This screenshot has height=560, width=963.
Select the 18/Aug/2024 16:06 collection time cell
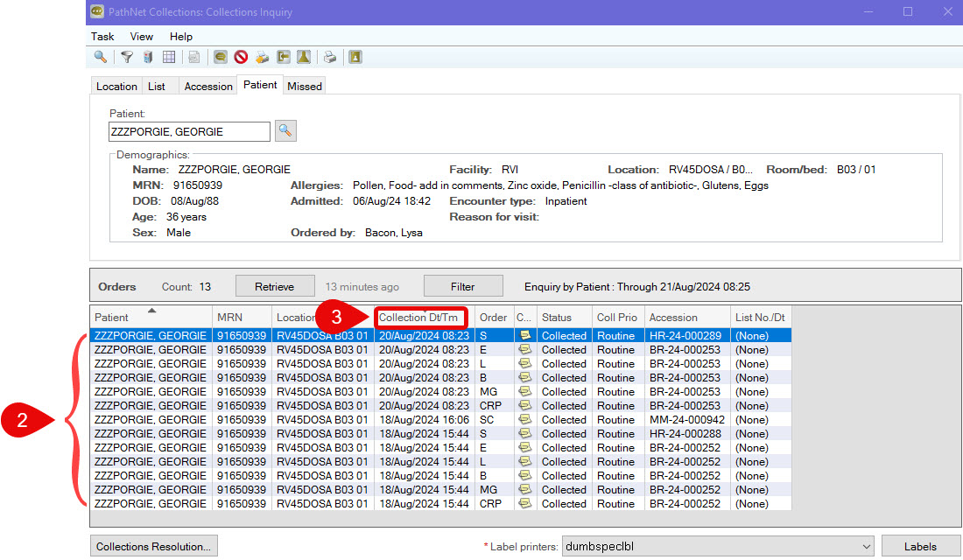pos(424,419)
